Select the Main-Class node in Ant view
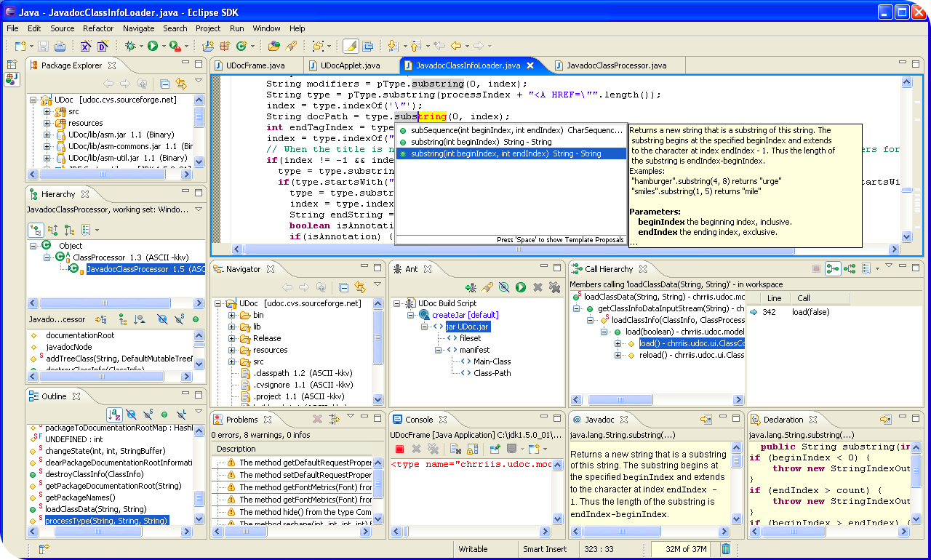 (x=492, y=361)
